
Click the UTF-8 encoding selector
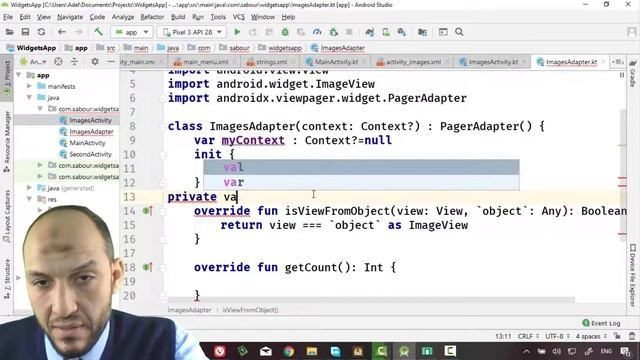[557, 336]
